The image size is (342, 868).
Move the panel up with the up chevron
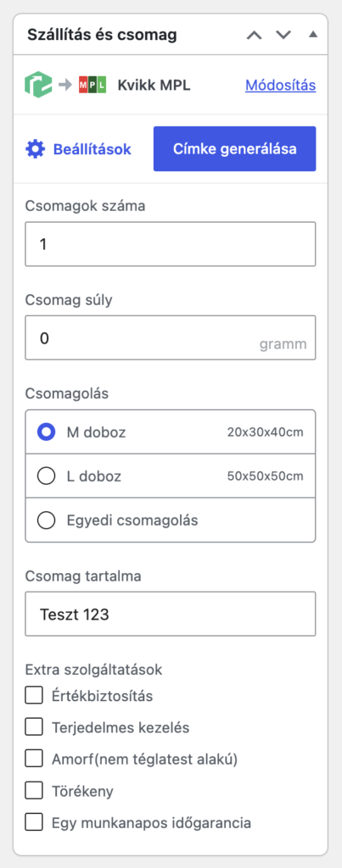[x=254, y=35]
